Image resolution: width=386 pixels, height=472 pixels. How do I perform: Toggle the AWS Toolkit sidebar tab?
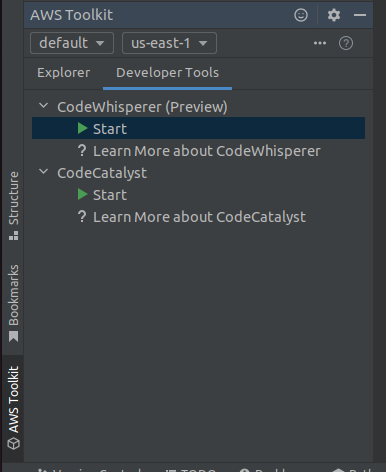coord(13,408)
